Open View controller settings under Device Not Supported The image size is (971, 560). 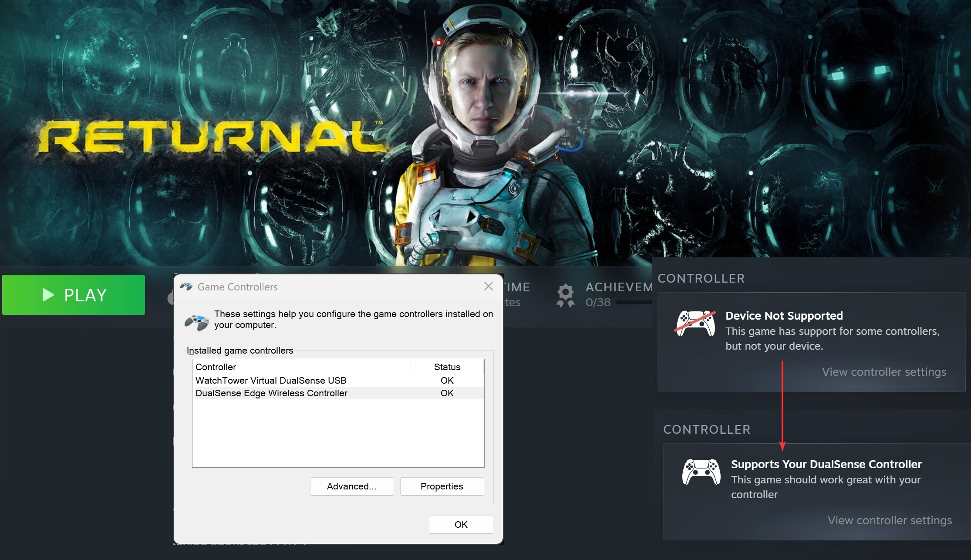[884, 372]
